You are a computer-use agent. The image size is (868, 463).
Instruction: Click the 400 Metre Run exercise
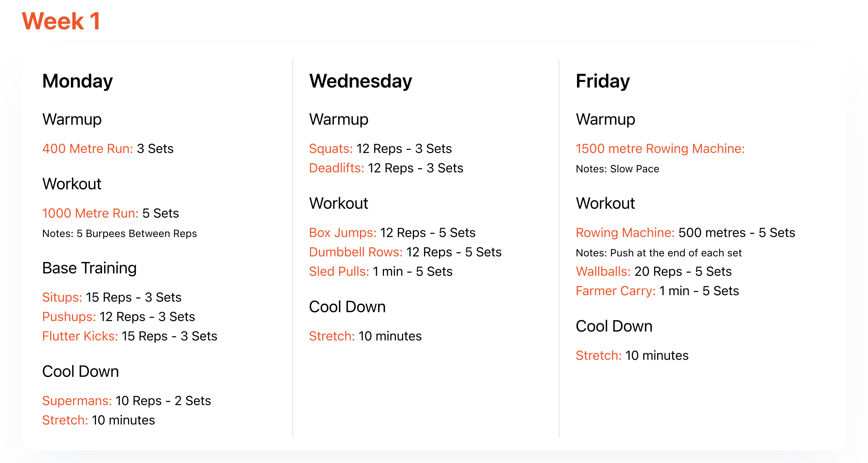[x=87, y=149]
